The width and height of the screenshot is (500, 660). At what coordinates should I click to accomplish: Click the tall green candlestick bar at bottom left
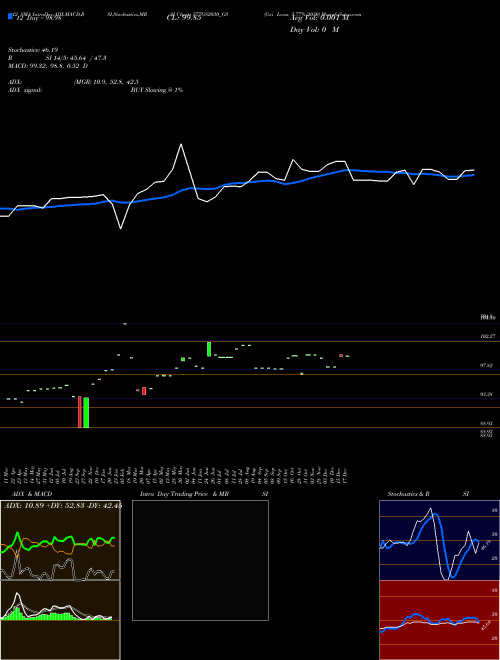tap(86, 412)
